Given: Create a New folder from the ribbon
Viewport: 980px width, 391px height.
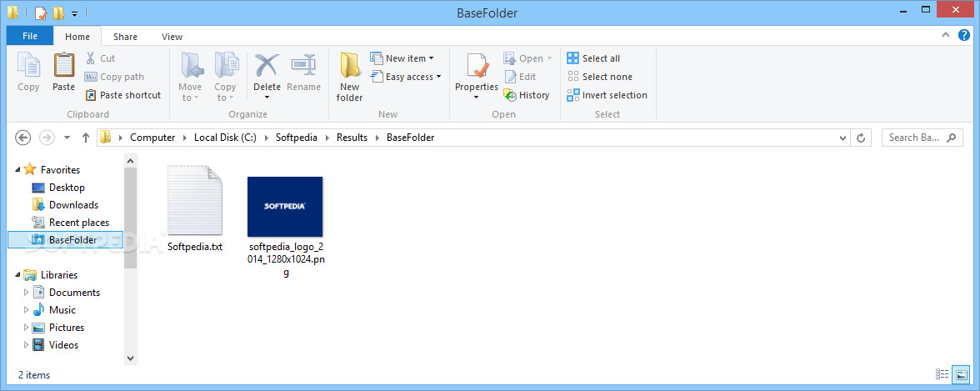Looking at the screenshot, I should [x=349, y=78].
